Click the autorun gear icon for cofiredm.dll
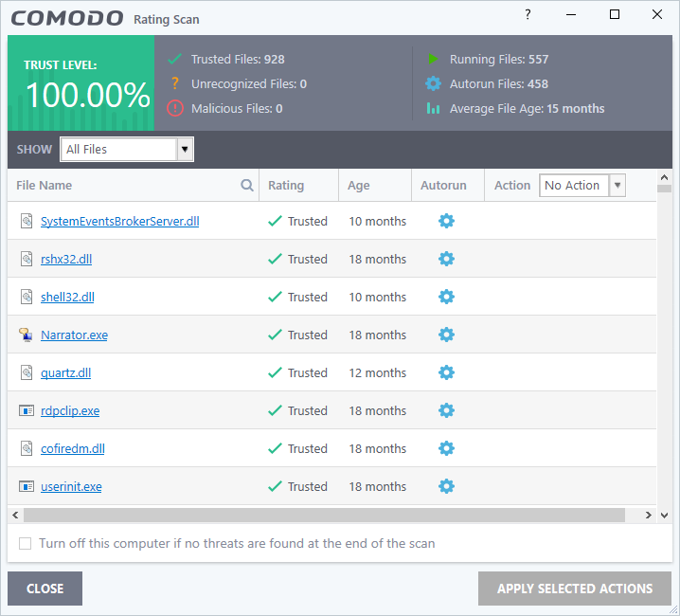 pyautogui.click(x=446, y=448)
